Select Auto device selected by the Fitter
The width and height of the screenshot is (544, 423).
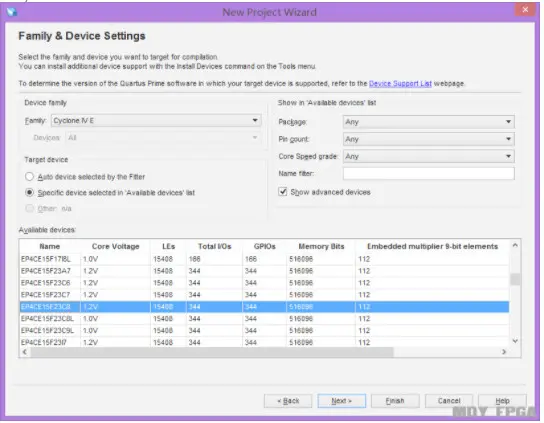pyautogui.click(x=29, y=177)
